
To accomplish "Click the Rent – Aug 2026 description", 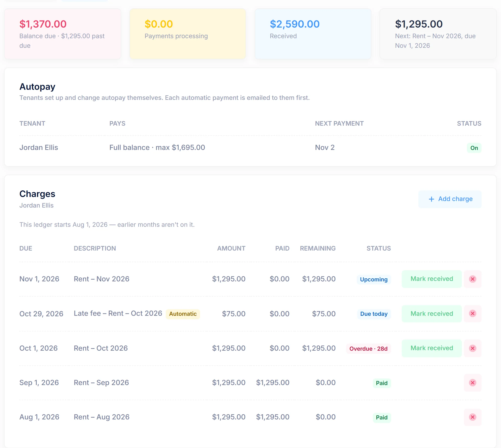I will (102, 417).
